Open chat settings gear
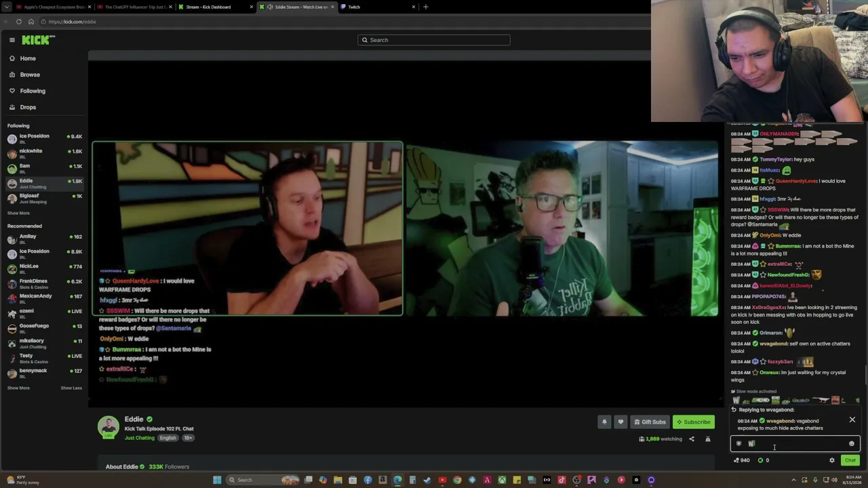868x488 pixels. [x=832, y=460]
